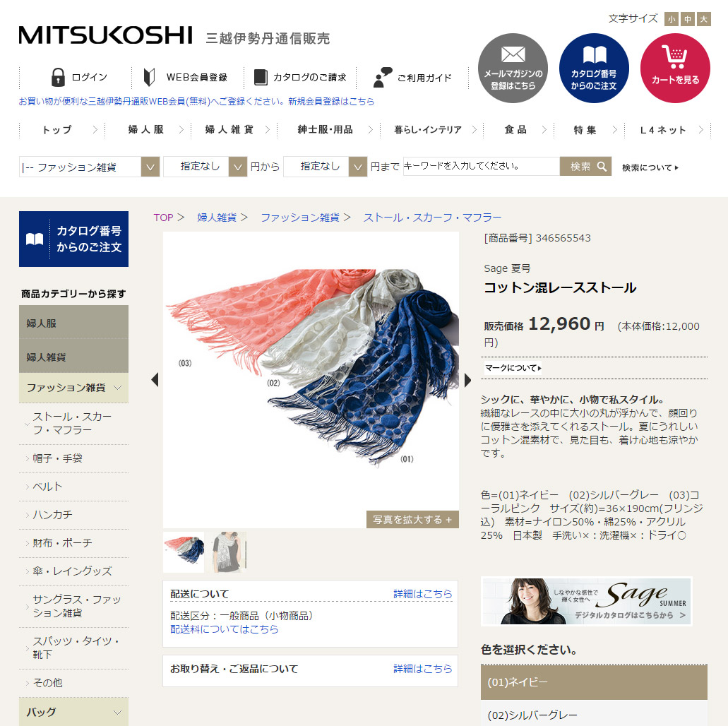Screen dimensions: 728x726
Task: Click the ログイン lock icon
Action: [58, 77]
